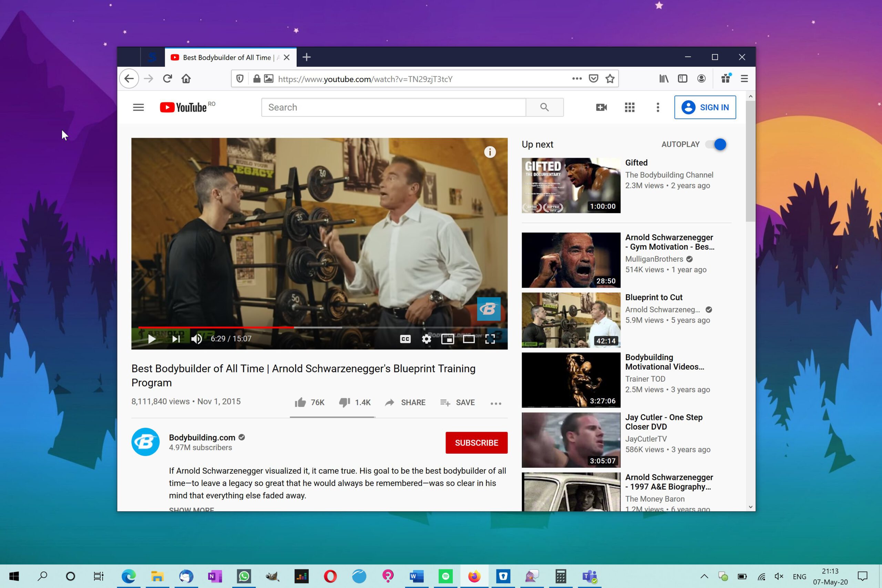Save page to Pocket
This screenshot has height=588, width=882.
point(593,79)
